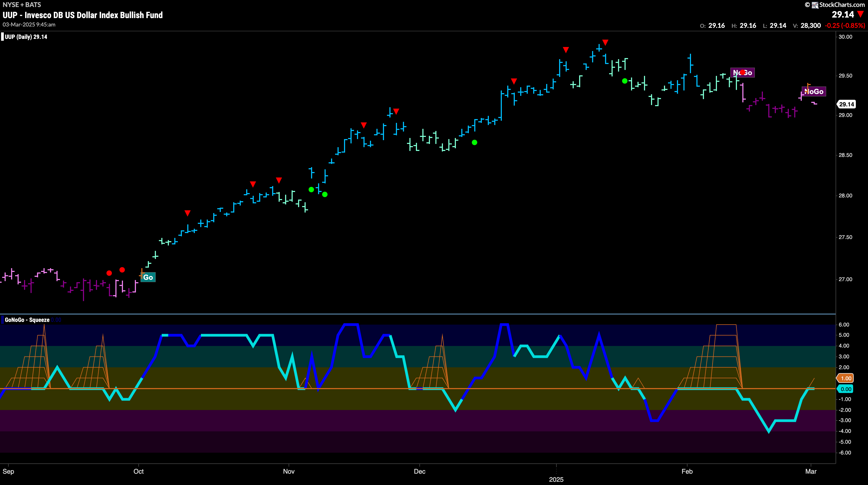Click the green dot in mid-January near 29.45
868x485 pixels.
point(625,81)
